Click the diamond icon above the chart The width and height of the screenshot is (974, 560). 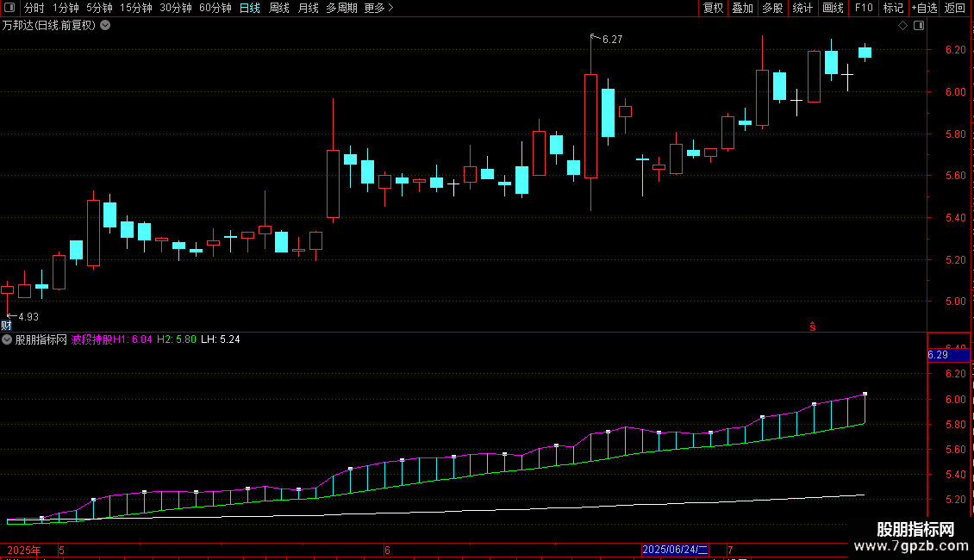(x=903, y=26)
